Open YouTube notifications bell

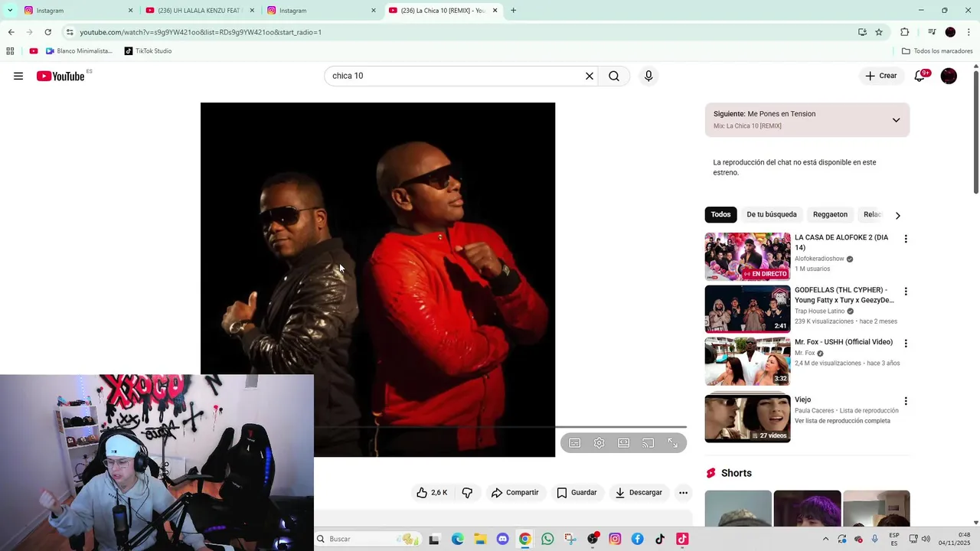920,76
